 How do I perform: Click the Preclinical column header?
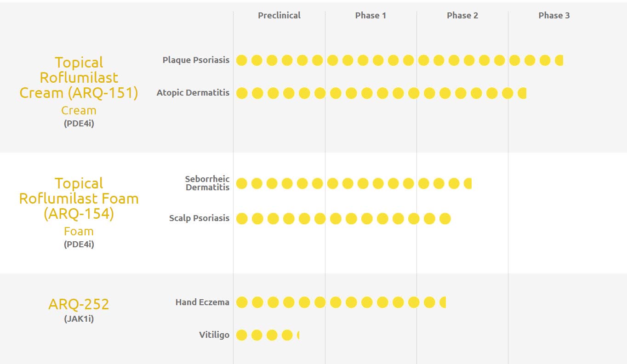click(279, 16)
